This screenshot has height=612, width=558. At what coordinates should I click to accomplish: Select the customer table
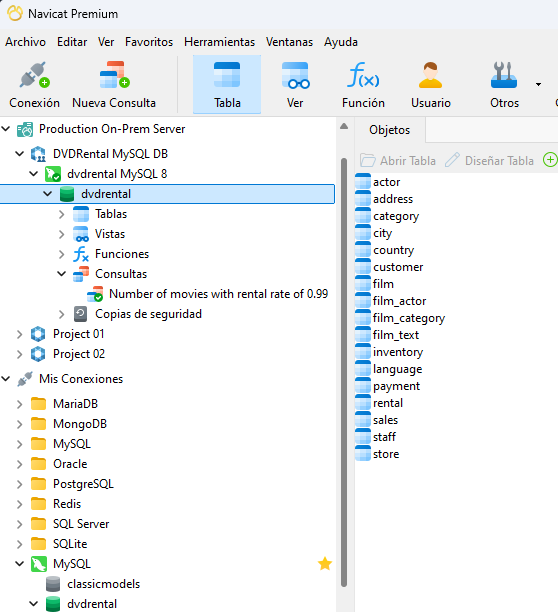click(x=398, y=267)
